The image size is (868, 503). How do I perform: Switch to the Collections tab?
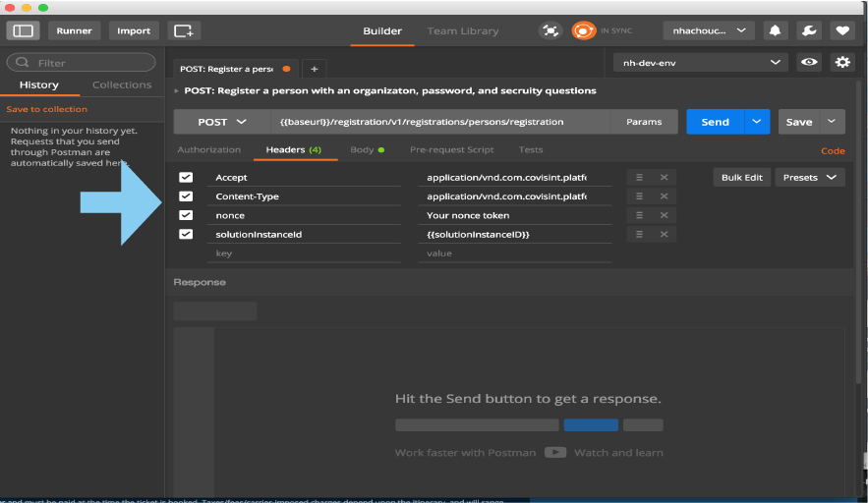[x=122, y=85]
